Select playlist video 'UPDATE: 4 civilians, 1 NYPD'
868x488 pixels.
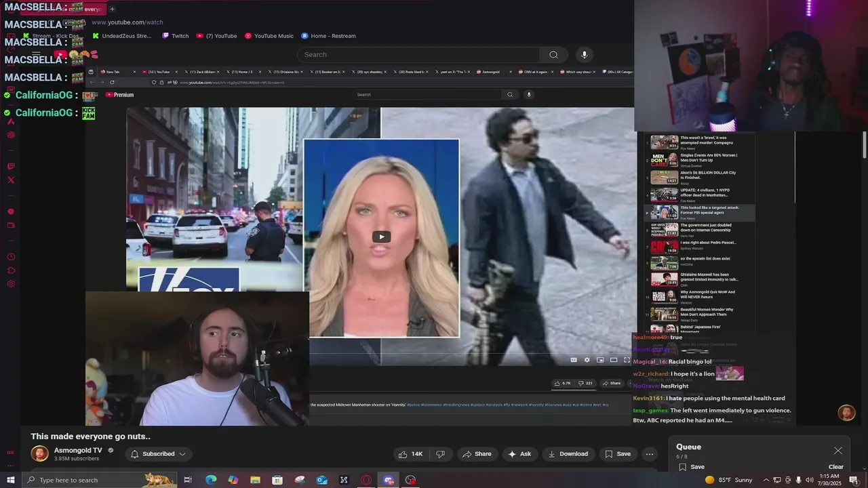pos(698,195)
